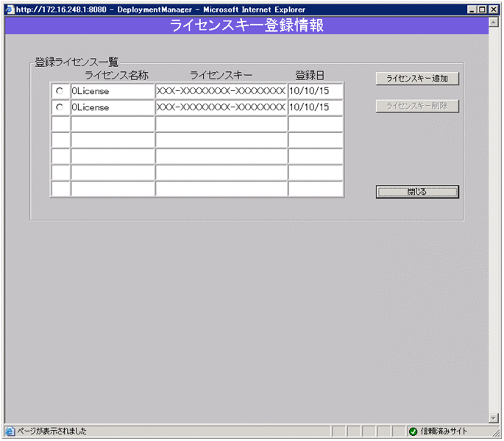Click the page icon in status bar
This screenshot has width=504, height=441.
pyautogui.click(x=10, y=431)
